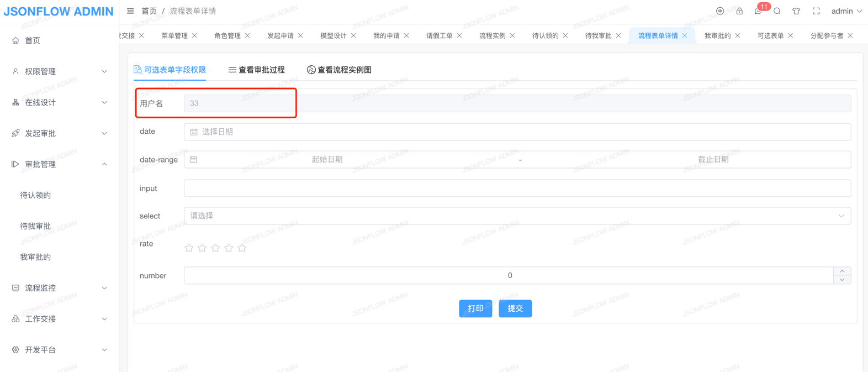868x372 pixels.
Task: Click the 提交 button
Action: 515,308
